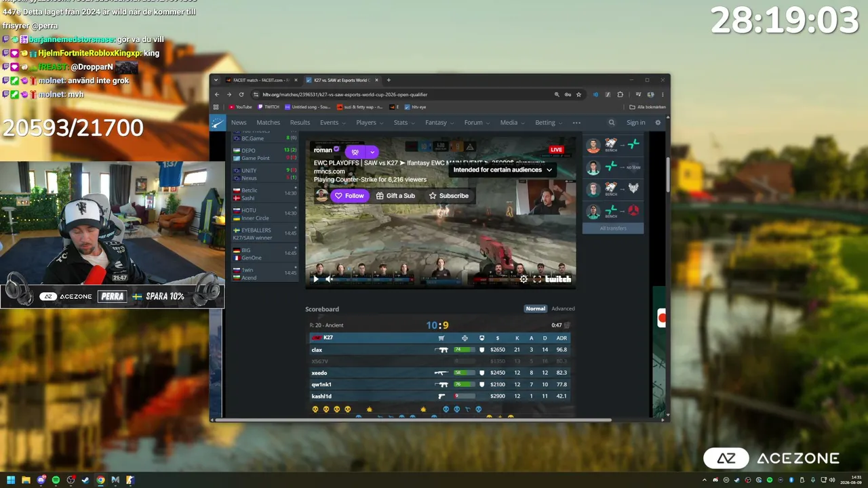
Task: Select the K27 vs. SAW browser tab
Action: [x=342, y=80]
